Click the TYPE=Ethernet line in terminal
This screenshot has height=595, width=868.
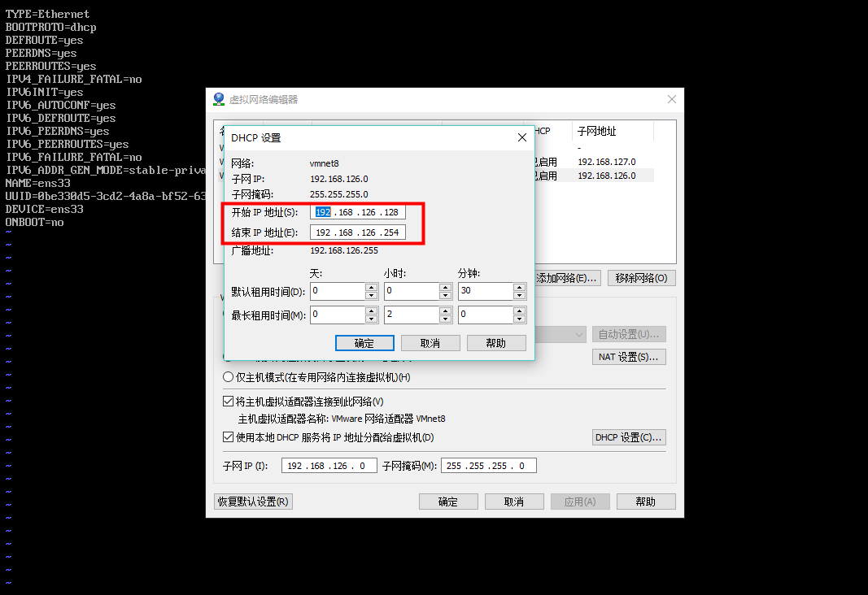(48, 14)
